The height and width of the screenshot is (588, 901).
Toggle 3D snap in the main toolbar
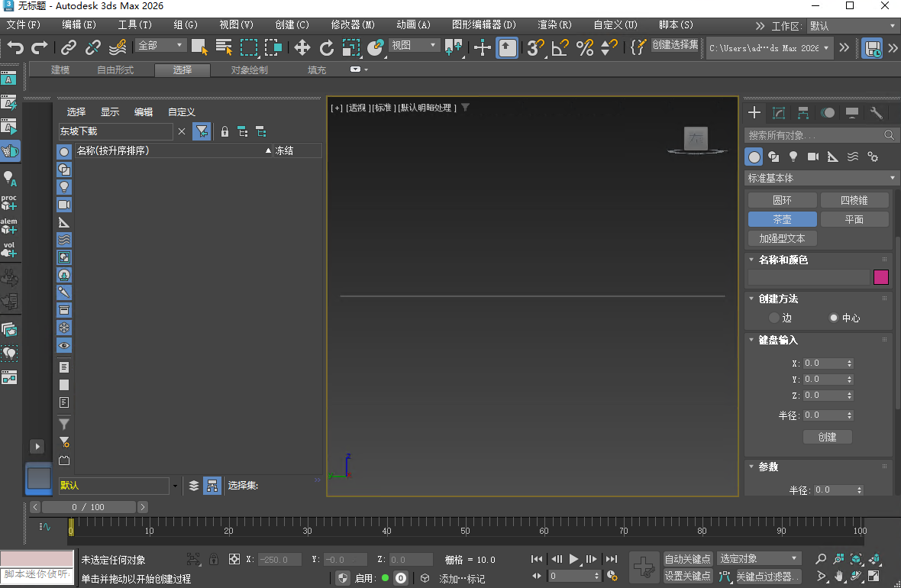pyautogui.click(x=534, y=47)
